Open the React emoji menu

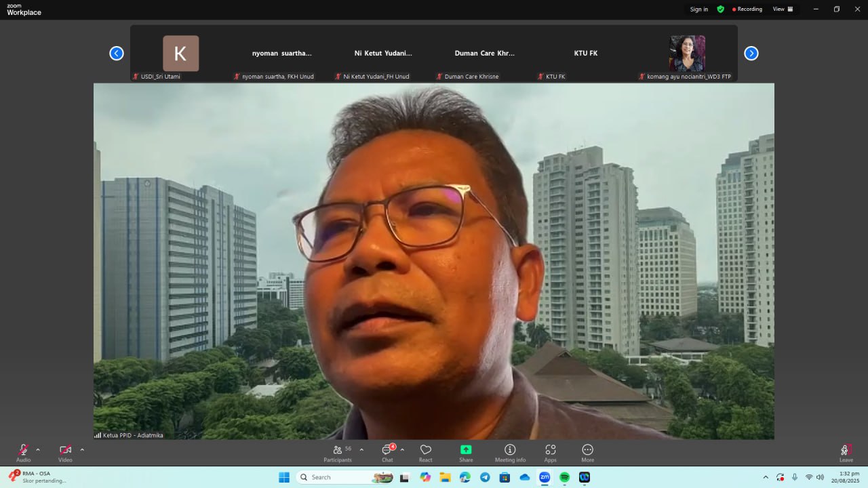tap(426, 453)
